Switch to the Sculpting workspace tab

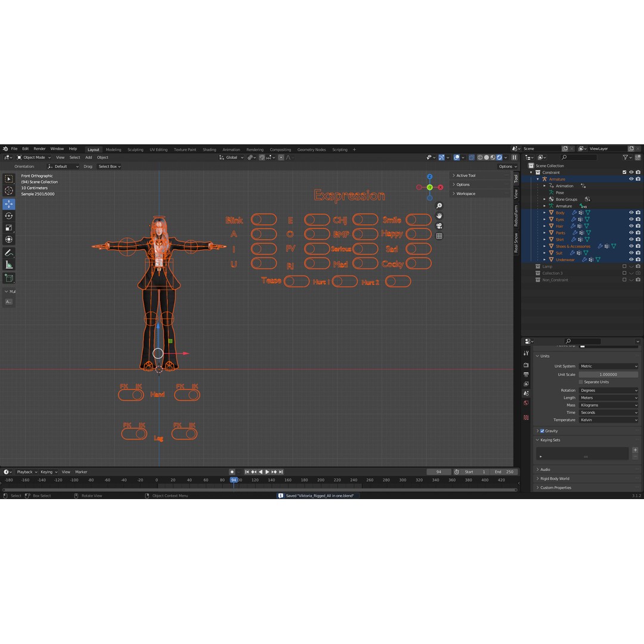135,150
